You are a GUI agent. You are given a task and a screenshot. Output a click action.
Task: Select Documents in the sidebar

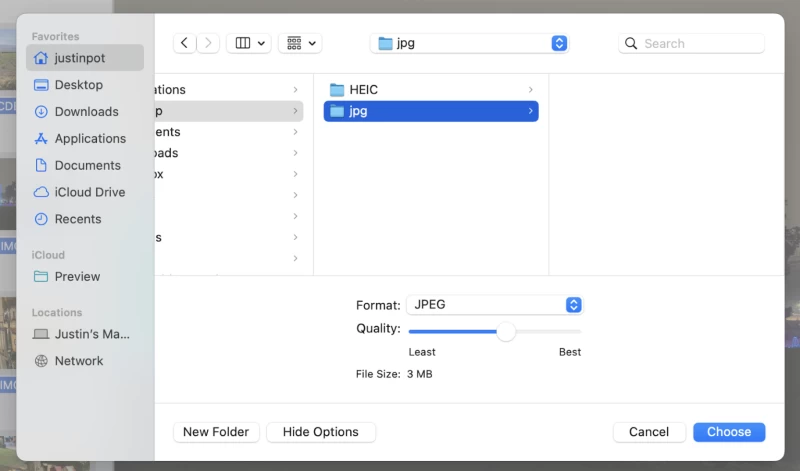point(87,165)
